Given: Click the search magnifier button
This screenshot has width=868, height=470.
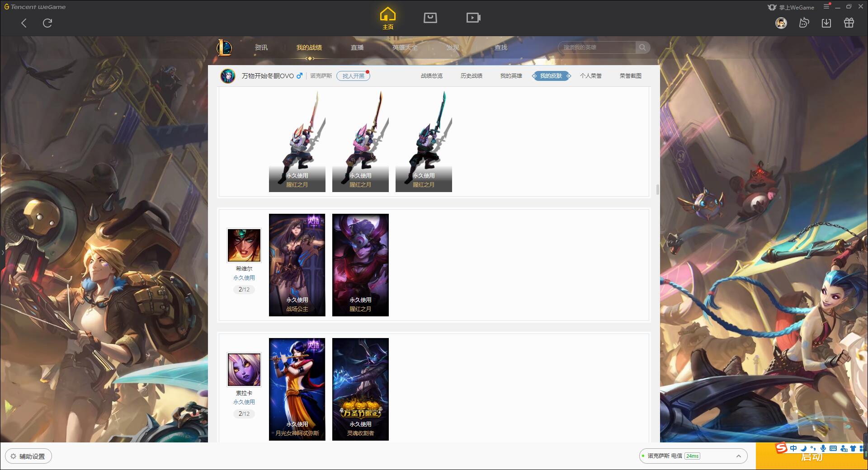Looking at the screenshot, I should [x=642, y=47].
